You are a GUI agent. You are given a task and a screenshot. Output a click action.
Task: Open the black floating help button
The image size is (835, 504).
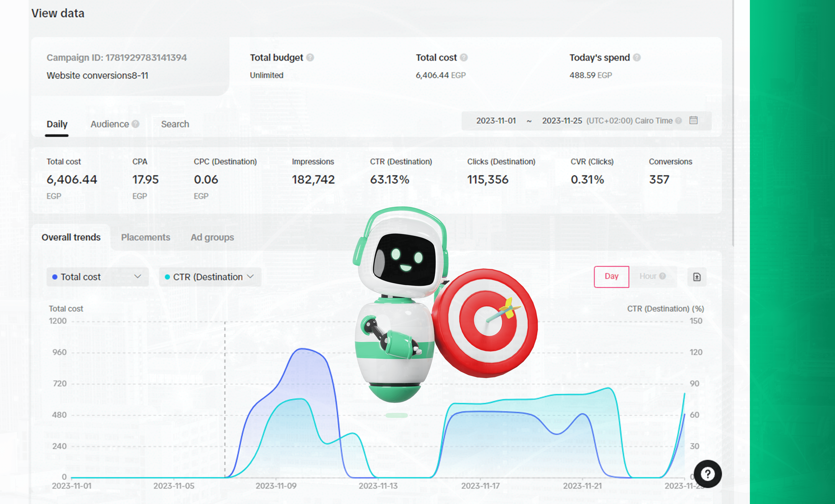(708, 474)
